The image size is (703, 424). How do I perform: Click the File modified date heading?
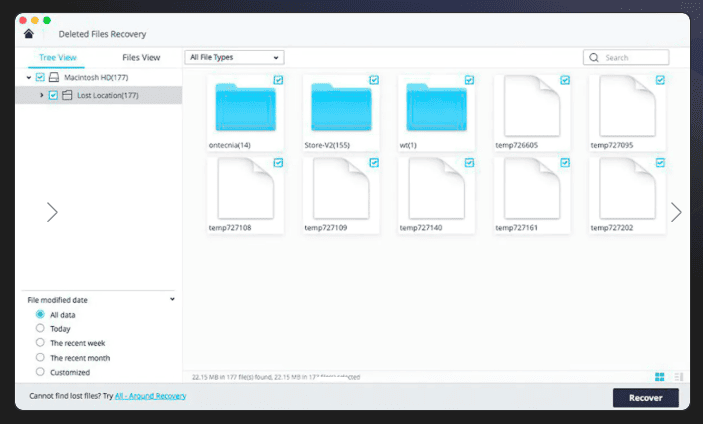(57, 300)
